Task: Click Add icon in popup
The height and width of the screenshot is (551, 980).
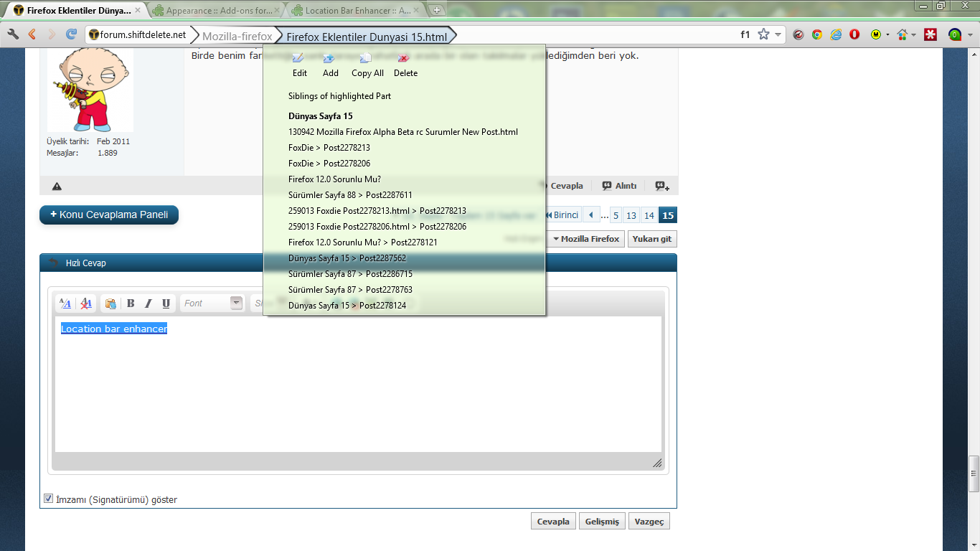Action: [330, 58]
